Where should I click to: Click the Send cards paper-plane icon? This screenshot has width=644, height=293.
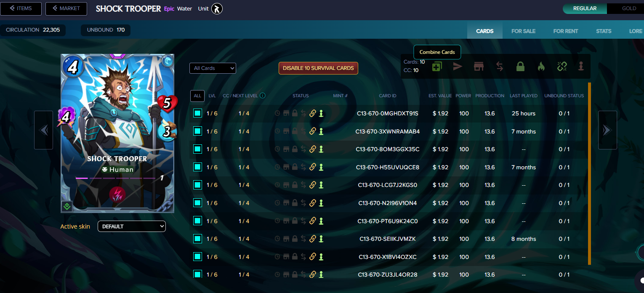(x=458, y=67)
